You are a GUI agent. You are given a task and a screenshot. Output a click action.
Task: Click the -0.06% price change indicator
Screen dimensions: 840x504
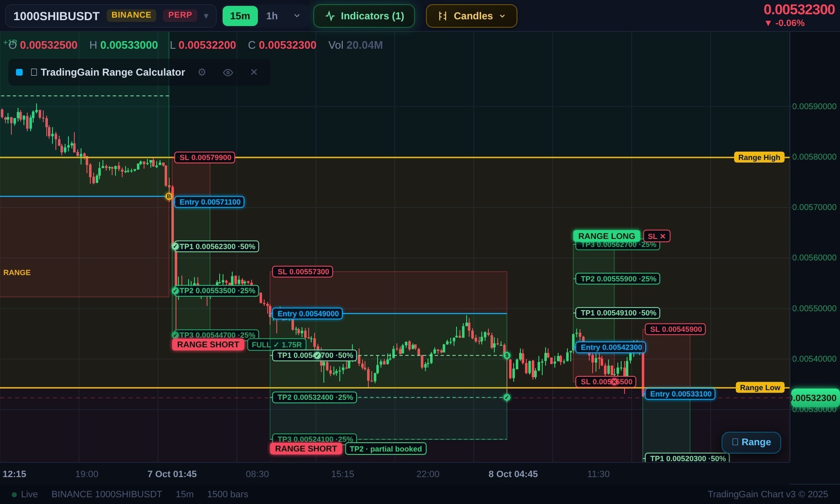[785, 23]
